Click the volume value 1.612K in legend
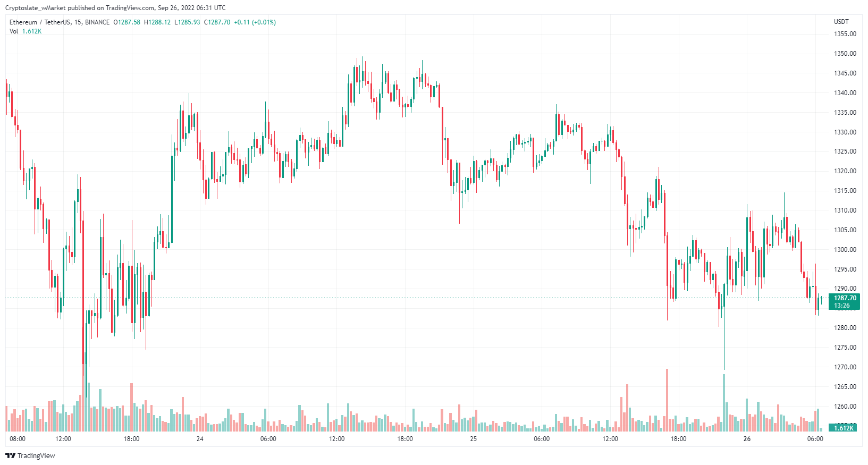 32,31
